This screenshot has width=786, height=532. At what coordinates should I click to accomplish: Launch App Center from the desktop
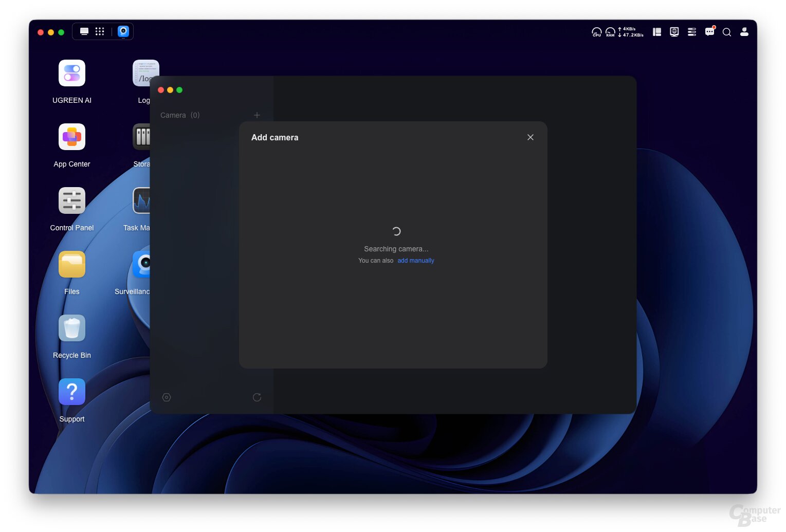72,137
